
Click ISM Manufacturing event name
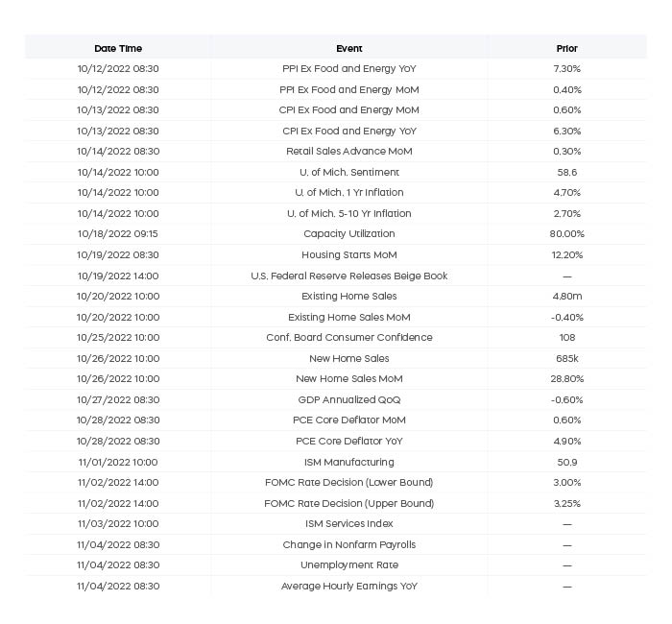(x=348, y=463)
